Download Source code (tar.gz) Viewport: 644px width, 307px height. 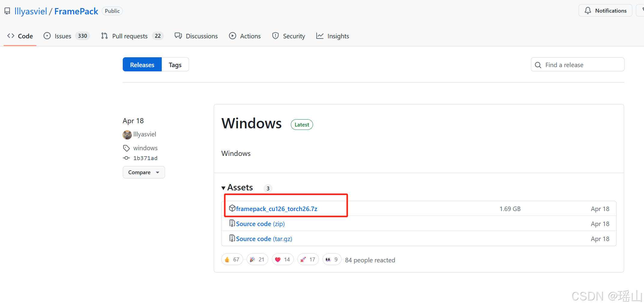point(264,239)
